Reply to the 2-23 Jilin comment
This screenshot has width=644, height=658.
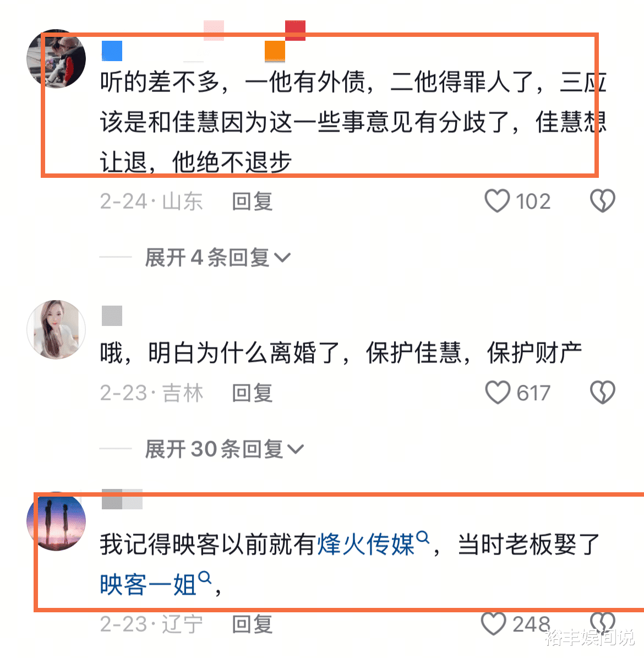click(x=253, y=393)
